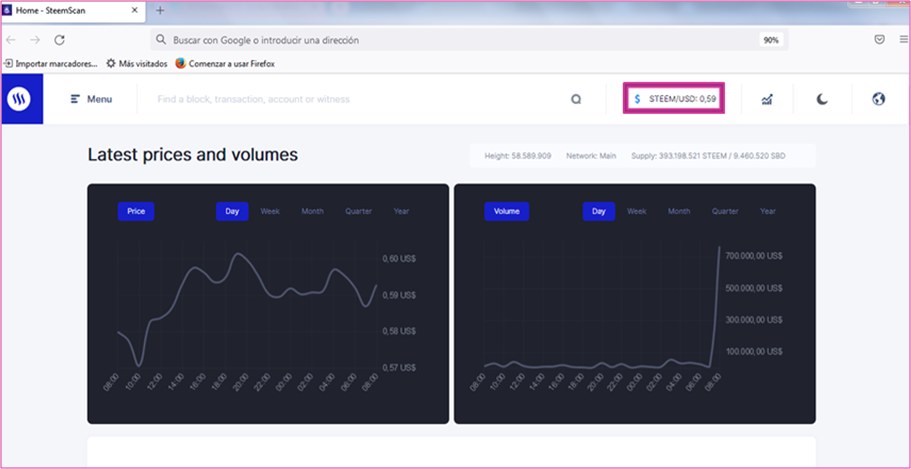Click the 90% zoom level badge
The image size is (911, 469).
tap(771, 40)
